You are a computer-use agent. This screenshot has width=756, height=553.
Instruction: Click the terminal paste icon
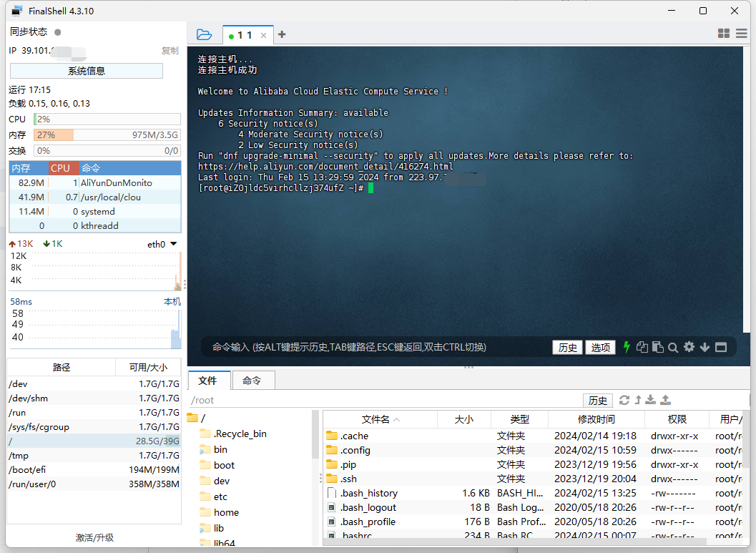point(657,347)
